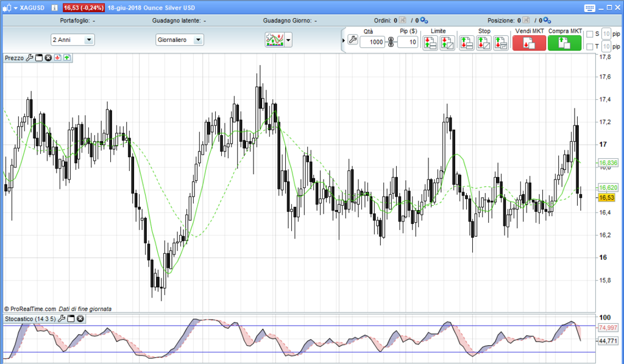Viewport: 624px width, 364px height.
Task: Open the 'Giornaliero' timeframe dropdown
Action: tap(197, 40)
